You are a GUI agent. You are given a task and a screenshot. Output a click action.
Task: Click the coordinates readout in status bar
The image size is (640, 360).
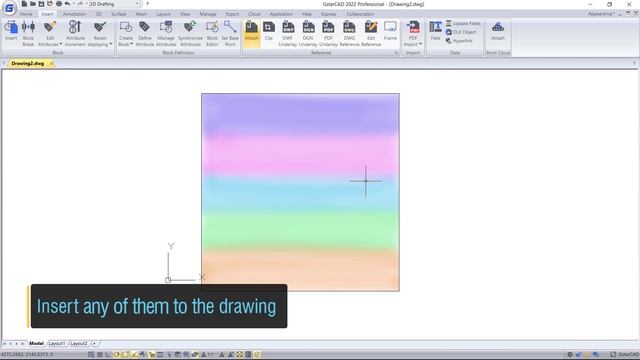(27, 354)
